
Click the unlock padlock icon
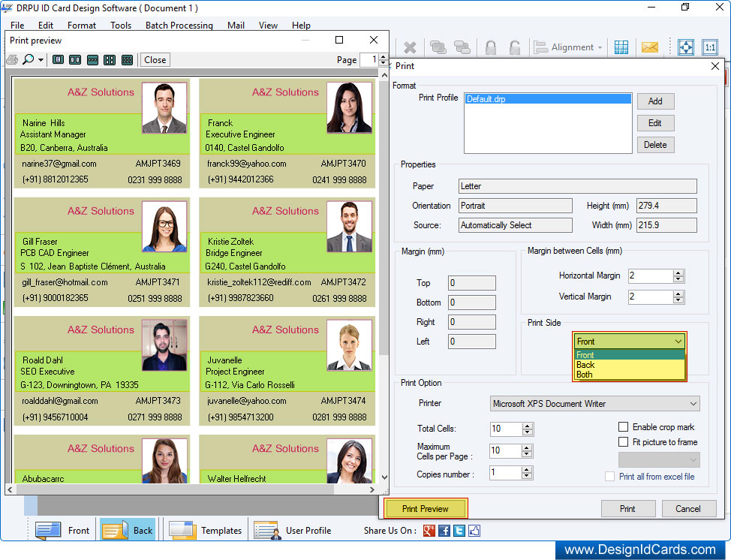[514, 47]
